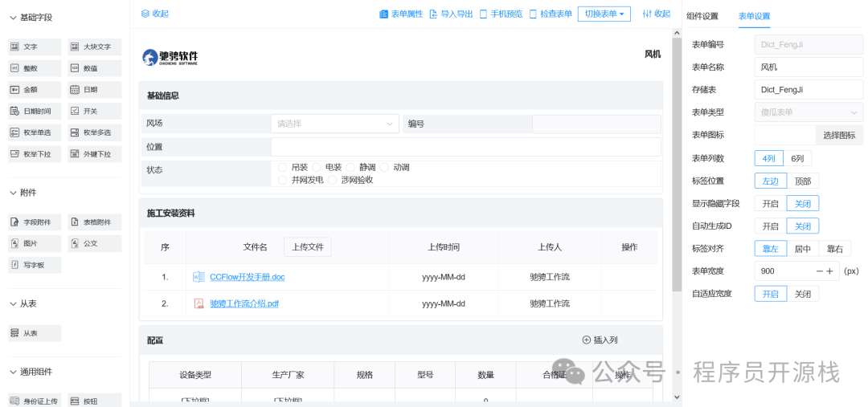The width and height of the screenshot is (868, 407).
Task: Turn 自适应宽度 to 关闭
Action: pyautogui.click(x=803, y=294)
